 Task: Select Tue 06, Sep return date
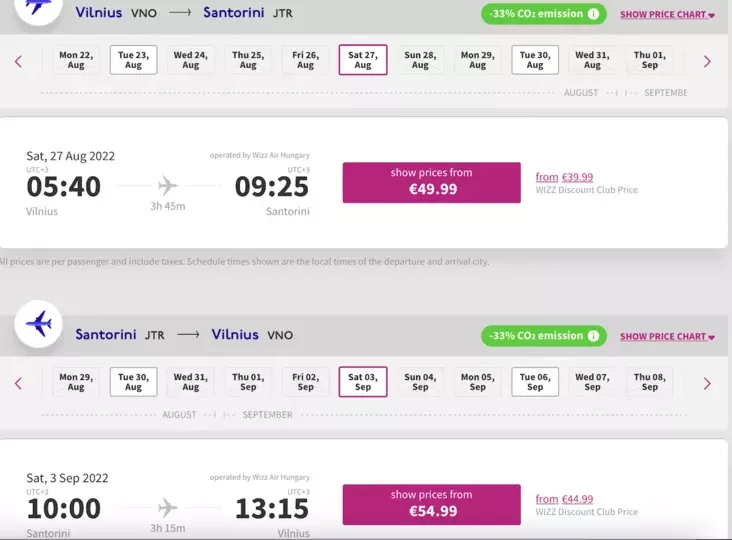point(535,382)
